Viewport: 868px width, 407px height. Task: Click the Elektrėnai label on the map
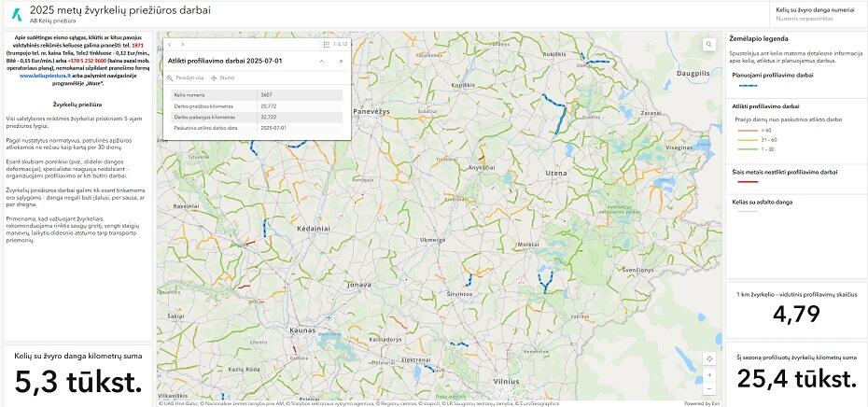click(x=416, y=359)
